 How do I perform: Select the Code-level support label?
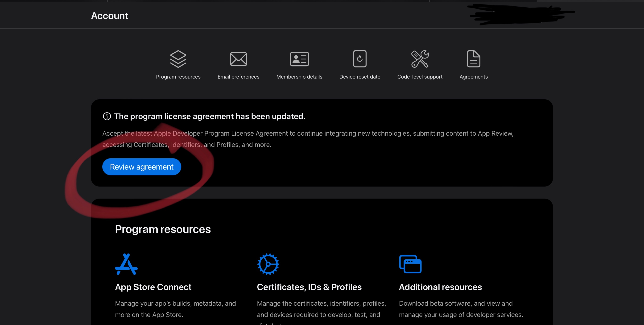coord(420,77)
